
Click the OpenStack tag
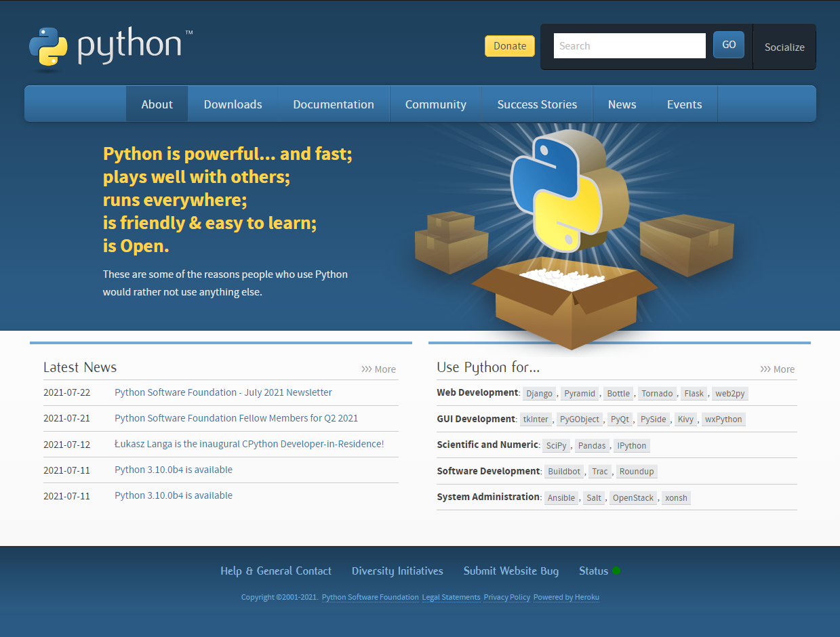pyautogui.click(x=633, y=497)
